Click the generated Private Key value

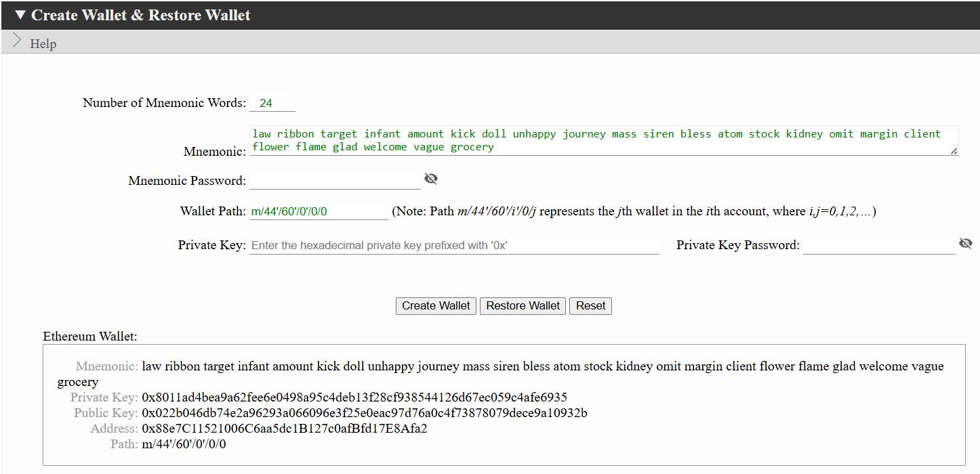point(354,397)
